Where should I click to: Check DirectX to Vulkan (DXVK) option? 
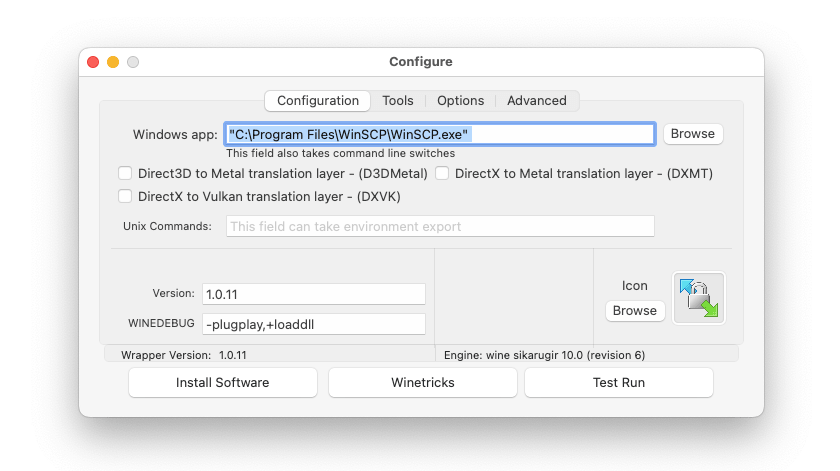coord(125,196)
